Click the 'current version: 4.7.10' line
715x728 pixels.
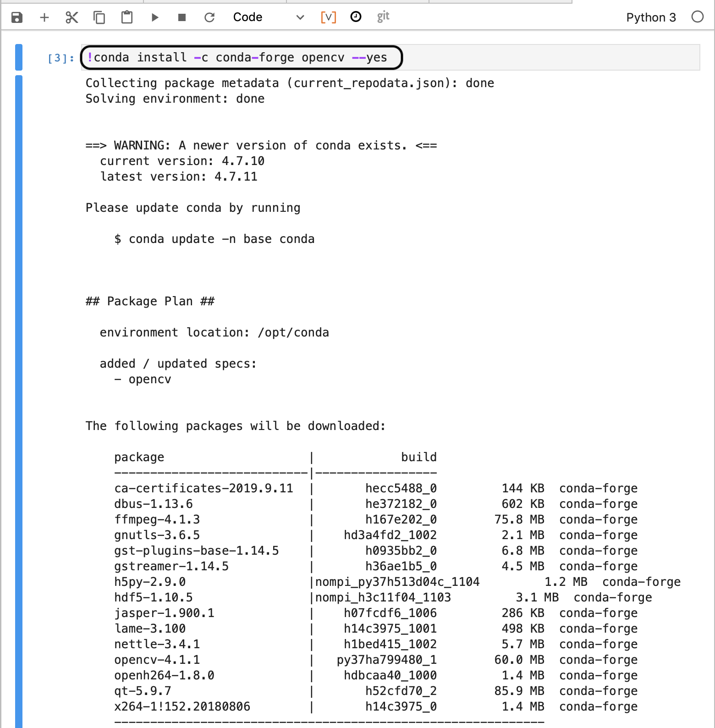click(182, 161)
